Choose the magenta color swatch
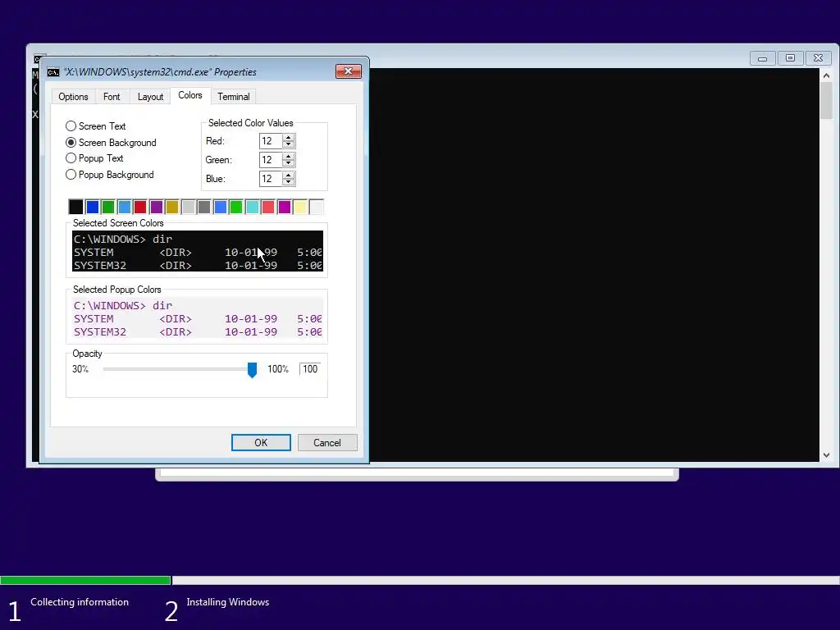The image size is (840, 630). click(x=285, y=207)
